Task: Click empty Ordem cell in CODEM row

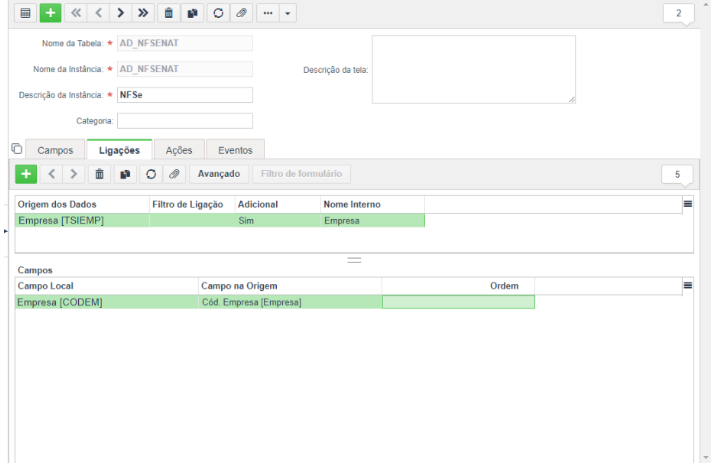Action: pos(458,302)
